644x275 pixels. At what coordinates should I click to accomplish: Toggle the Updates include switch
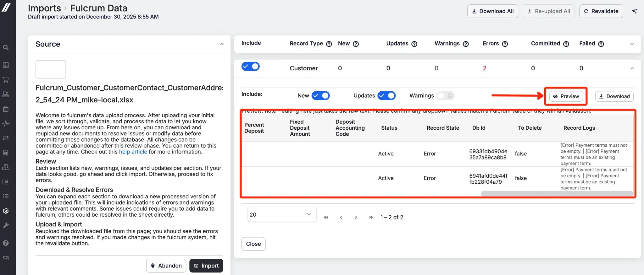(x=386, y=95)
